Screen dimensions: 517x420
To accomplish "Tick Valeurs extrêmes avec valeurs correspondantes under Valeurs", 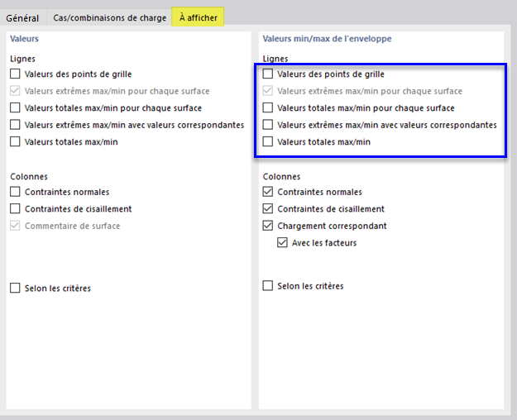I will tap(15, 125).
